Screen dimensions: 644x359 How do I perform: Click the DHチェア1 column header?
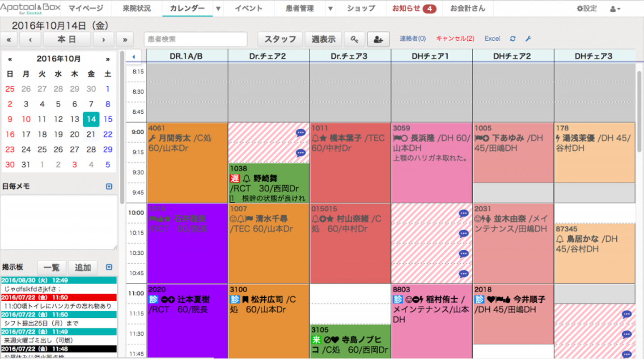pos(432,56)
